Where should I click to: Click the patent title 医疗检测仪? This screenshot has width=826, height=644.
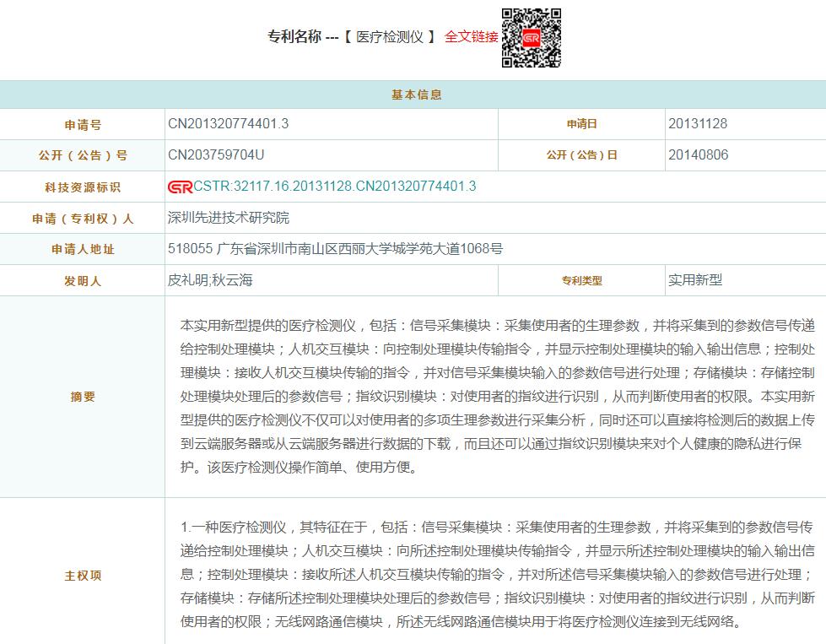coord(390,37)
